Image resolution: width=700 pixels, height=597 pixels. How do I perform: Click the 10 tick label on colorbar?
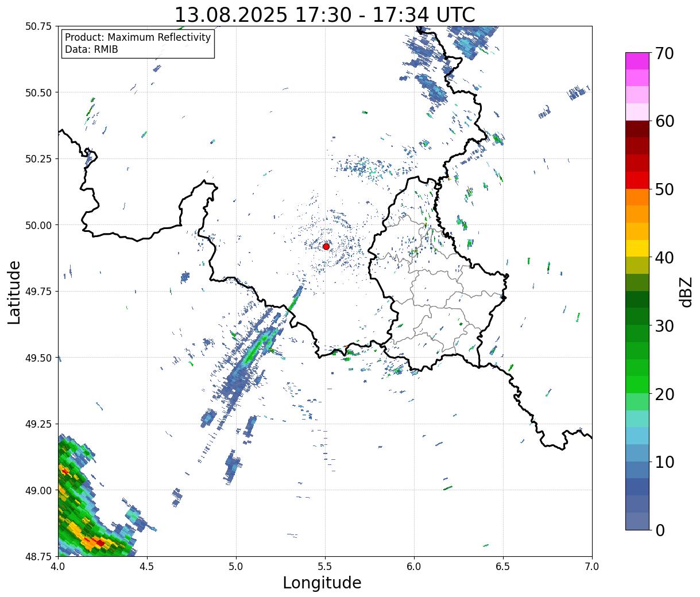(663, 462)
